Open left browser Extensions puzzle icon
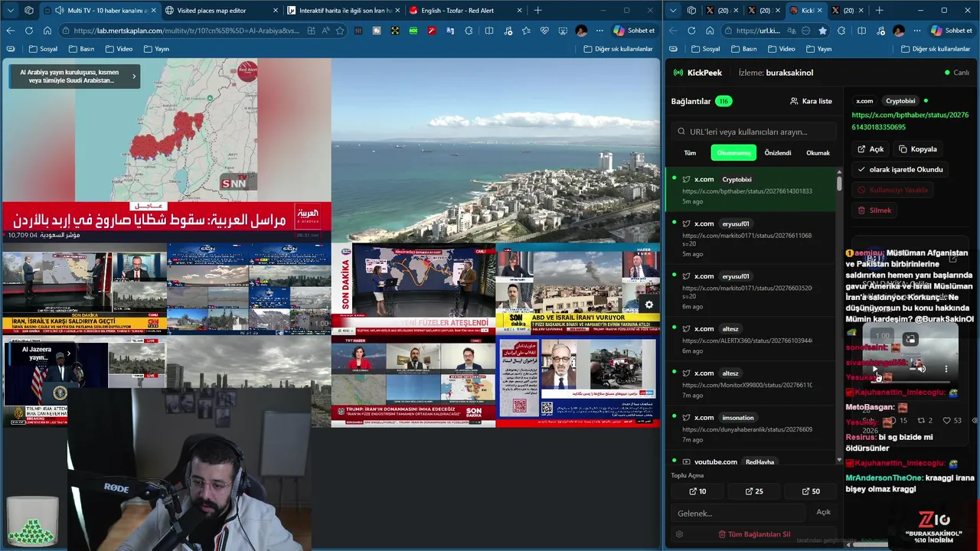 [x=469, y=31]
